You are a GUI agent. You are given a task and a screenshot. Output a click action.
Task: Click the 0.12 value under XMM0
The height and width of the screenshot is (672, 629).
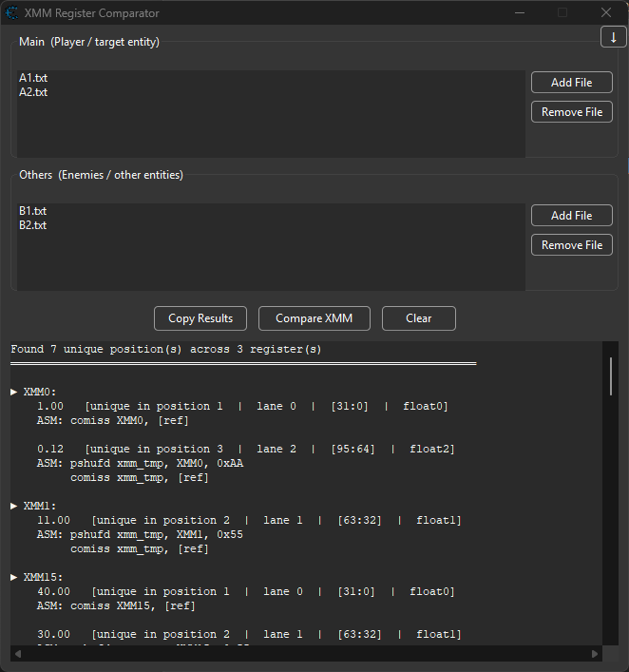pos(50,449)
